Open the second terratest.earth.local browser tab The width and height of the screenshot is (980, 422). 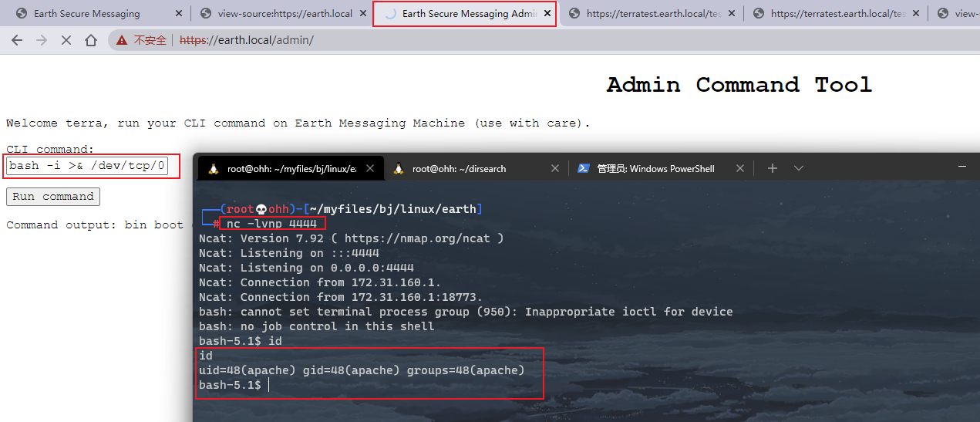(x=837, y=13)
